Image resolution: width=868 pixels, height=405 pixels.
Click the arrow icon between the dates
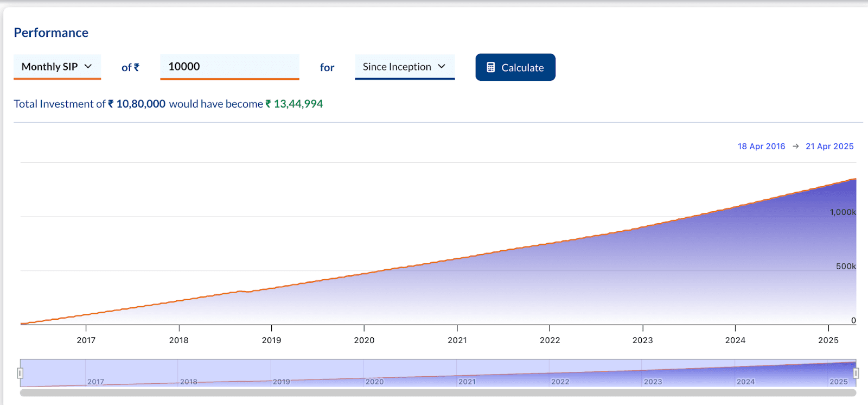[x=795, y=147]
